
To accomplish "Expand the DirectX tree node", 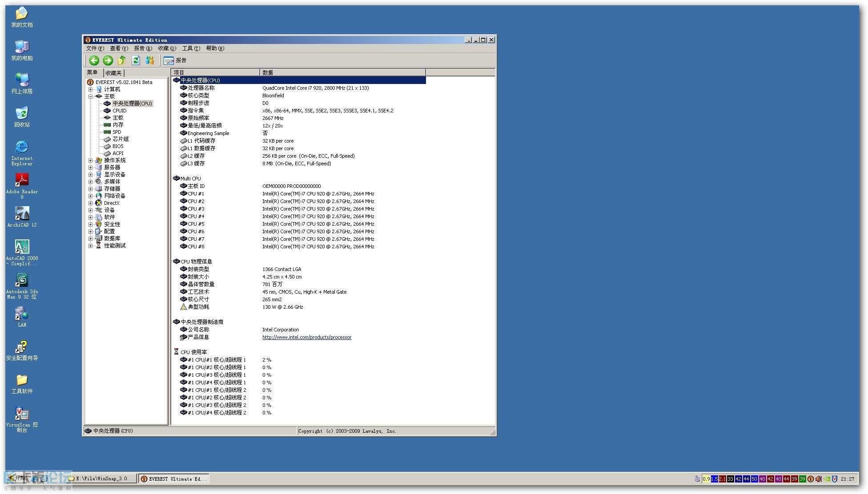I will coord(91,203).
